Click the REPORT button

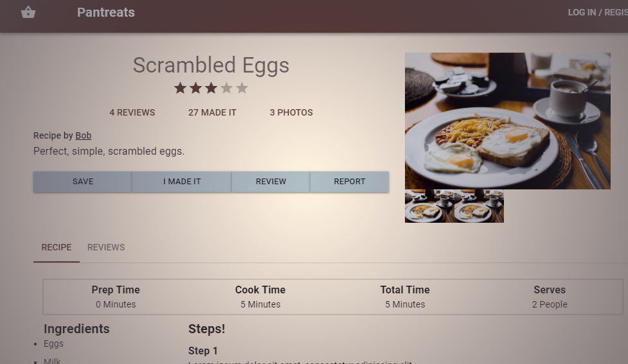click(350, 182)
